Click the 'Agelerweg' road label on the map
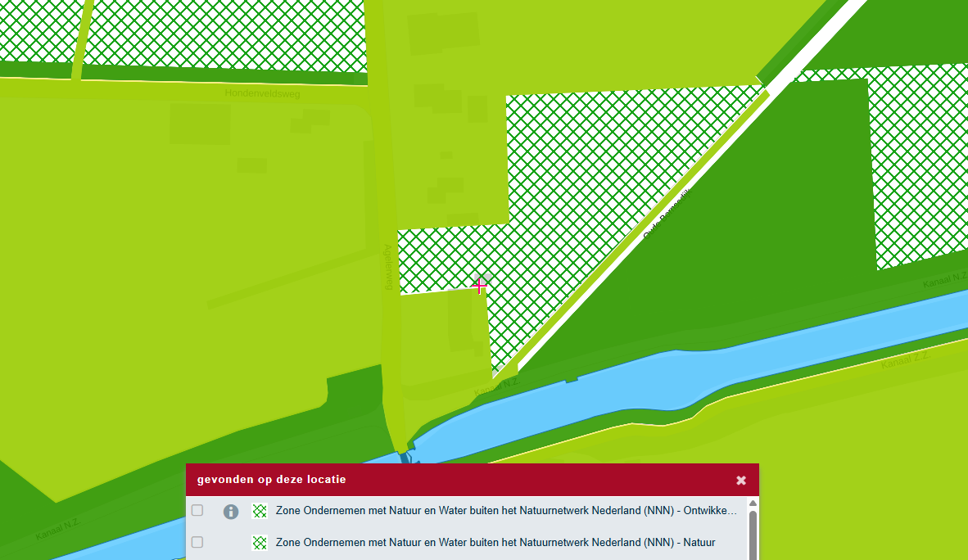 tap(388, 267)
